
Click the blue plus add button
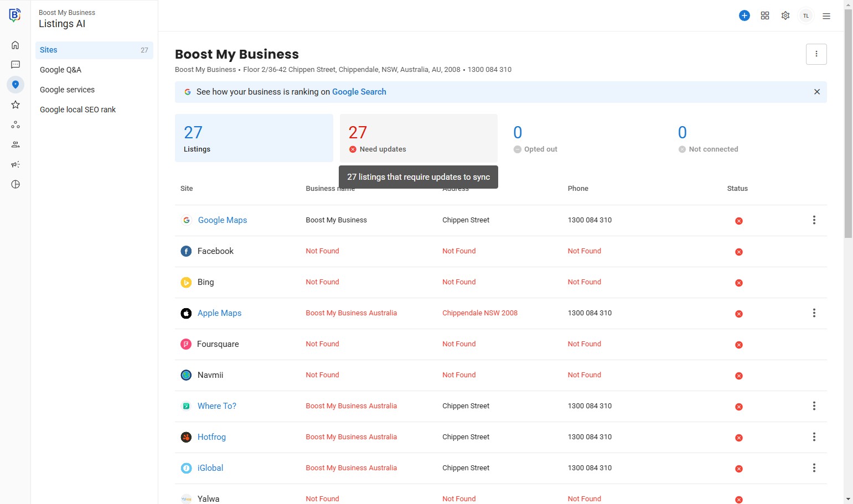point(745,15)
